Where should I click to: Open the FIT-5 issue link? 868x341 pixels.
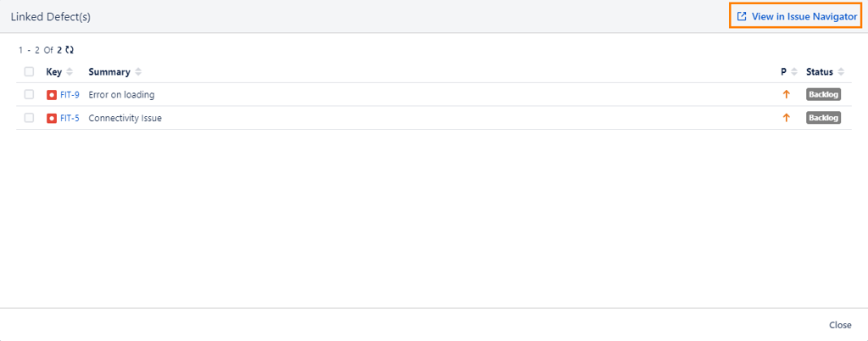[70, 118]
